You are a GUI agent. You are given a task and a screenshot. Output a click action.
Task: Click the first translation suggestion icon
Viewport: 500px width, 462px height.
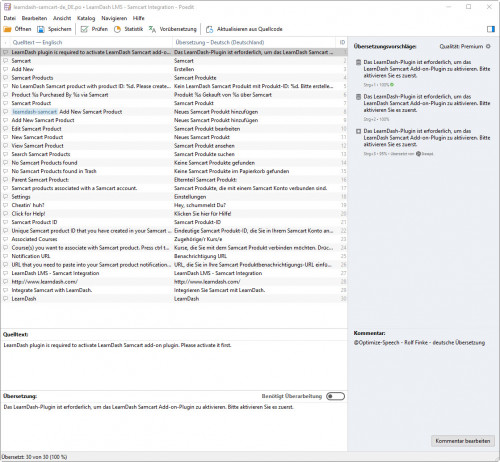[x=358, y=62]
